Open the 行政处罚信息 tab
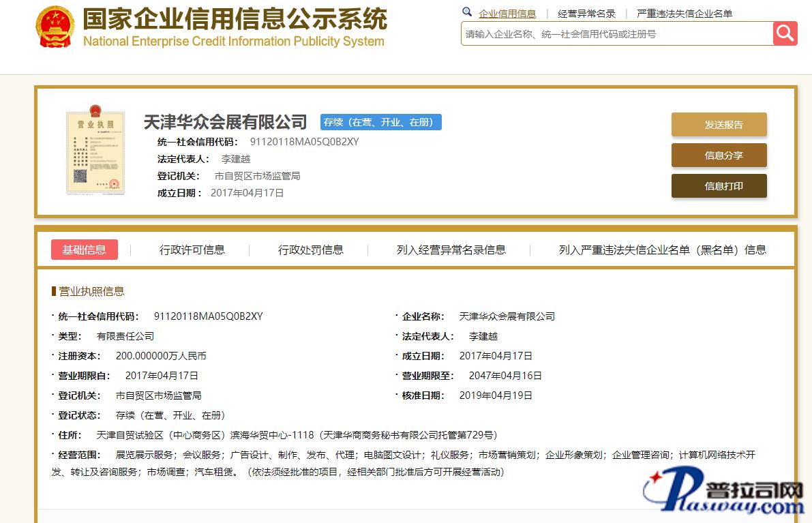The image size is (812, 523). click(x=310, y=250)
